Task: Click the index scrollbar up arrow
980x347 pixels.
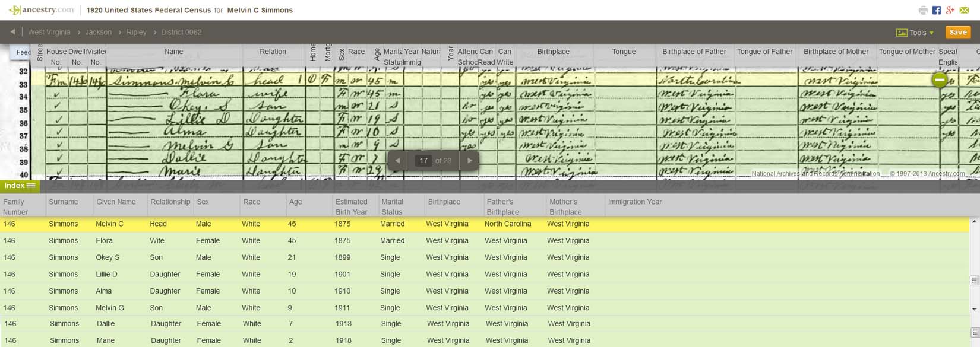Action: 974,222
